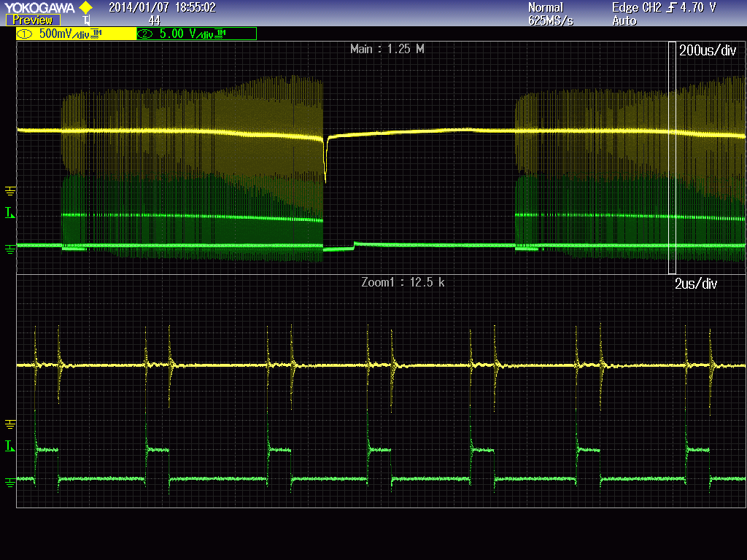The image size is (747, 560).
Task: Click the white zoom box in main window
Action: pyautogui.click(x=672, y=158)
